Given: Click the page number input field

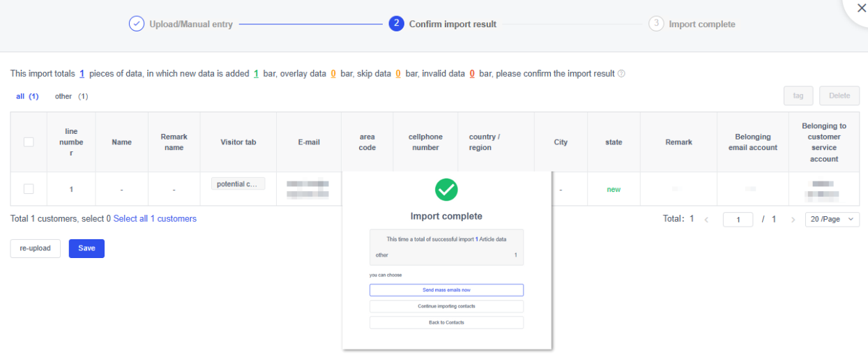Looking at the screenshot, I should (x=738, y=220).
